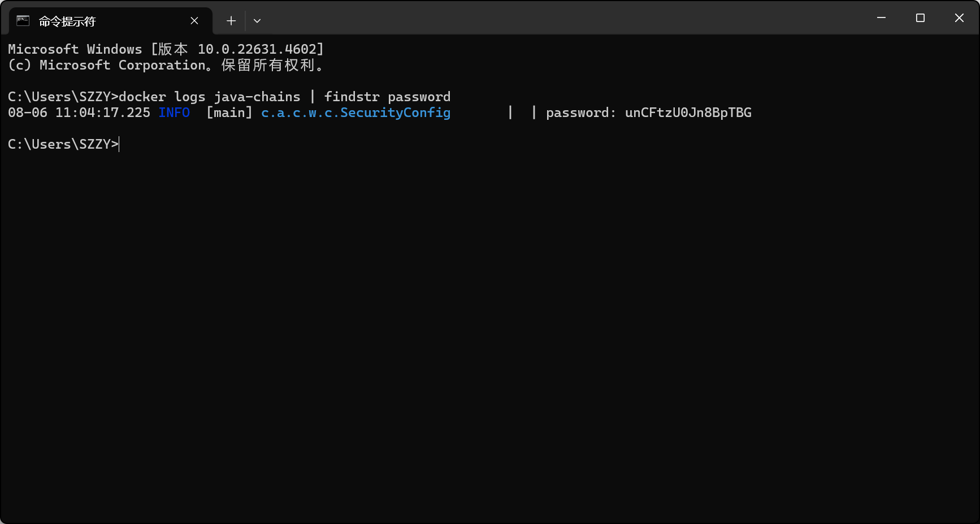
Task: Close the terminal window
Action: (959, 18)
